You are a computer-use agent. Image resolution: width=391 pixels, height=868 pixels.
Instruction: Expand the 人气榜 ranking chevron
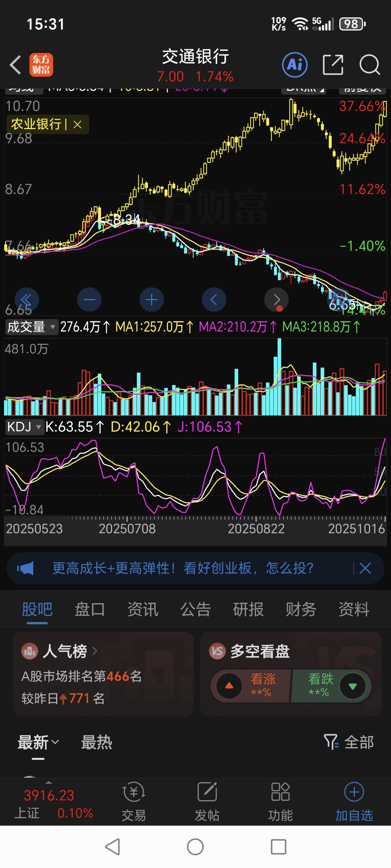[95, 651]
